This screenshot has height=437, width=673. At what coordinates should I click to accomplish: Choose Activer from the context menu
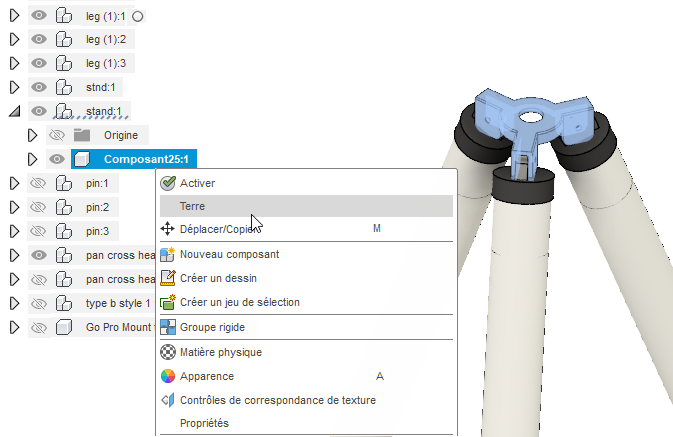click(306, 183)
